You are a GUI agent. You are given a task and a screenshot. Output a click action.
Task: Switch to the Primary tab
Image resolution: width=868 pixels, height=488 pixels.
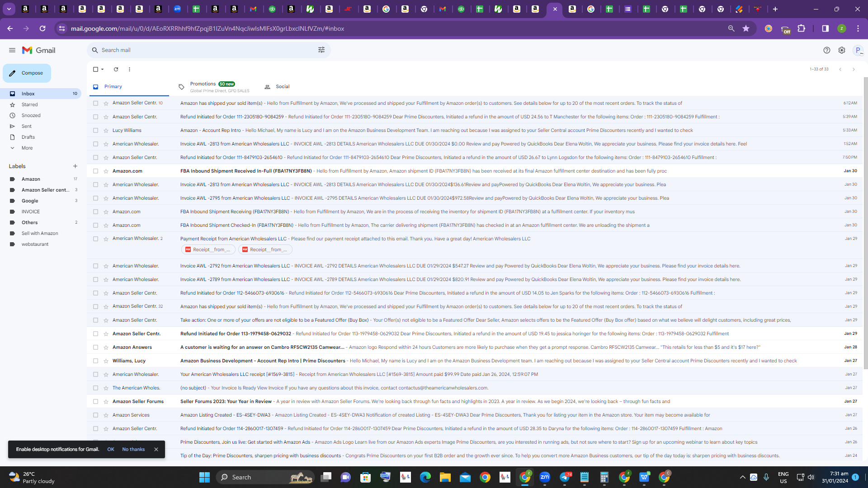pos(129,87)
